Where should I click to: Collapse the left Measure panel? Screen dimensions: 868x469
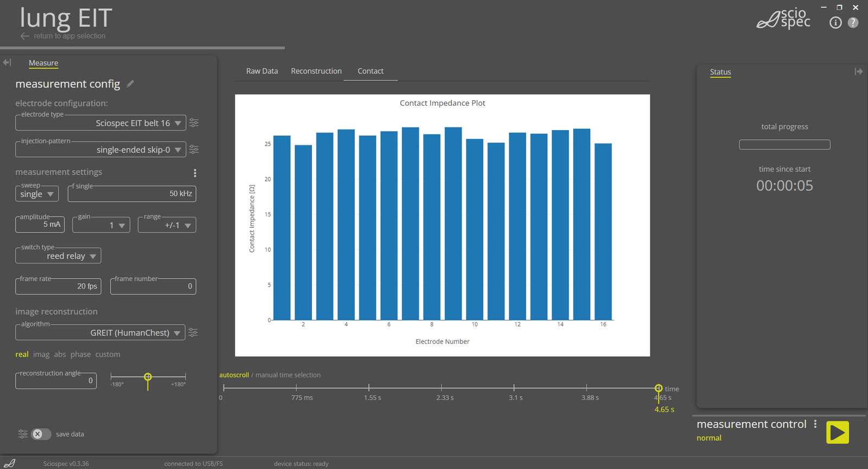7,63
